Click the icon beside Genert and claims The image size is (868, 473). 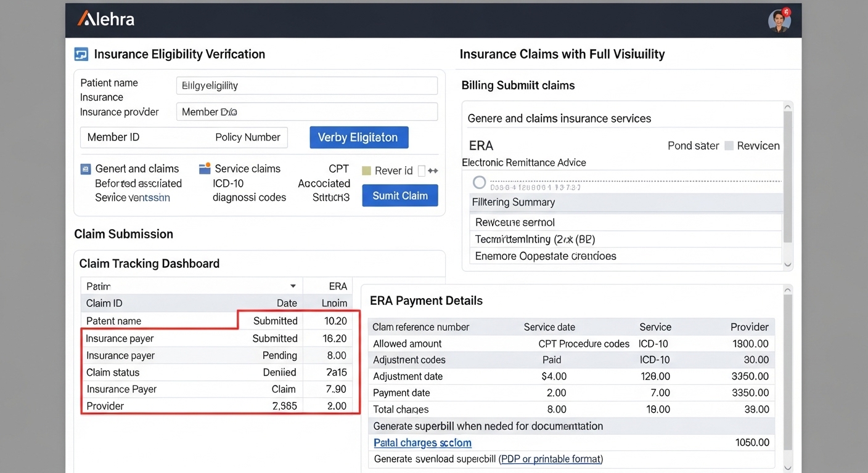click(x=86, y=169)
